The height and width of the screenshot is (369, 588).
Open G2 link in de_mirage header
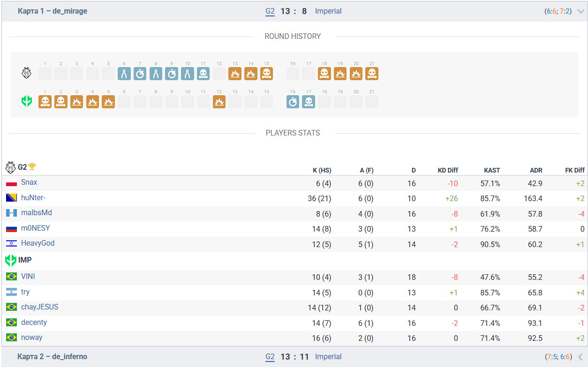[x=270, y=11]
